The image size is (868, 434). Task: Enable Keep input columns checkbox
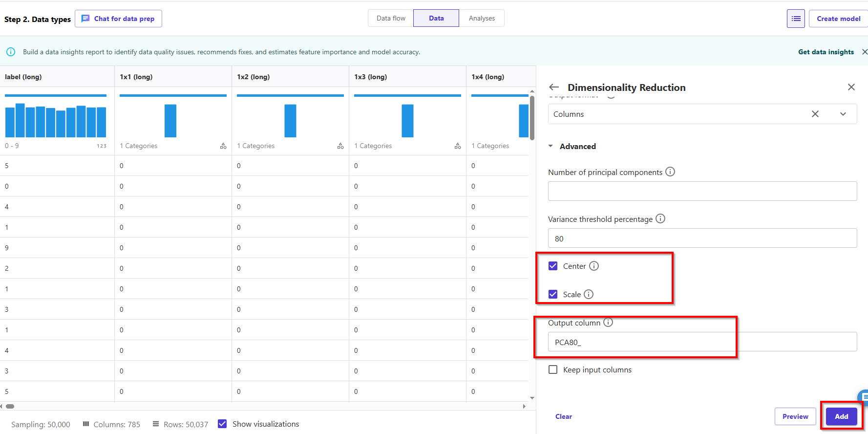click(x=553, y=369)
